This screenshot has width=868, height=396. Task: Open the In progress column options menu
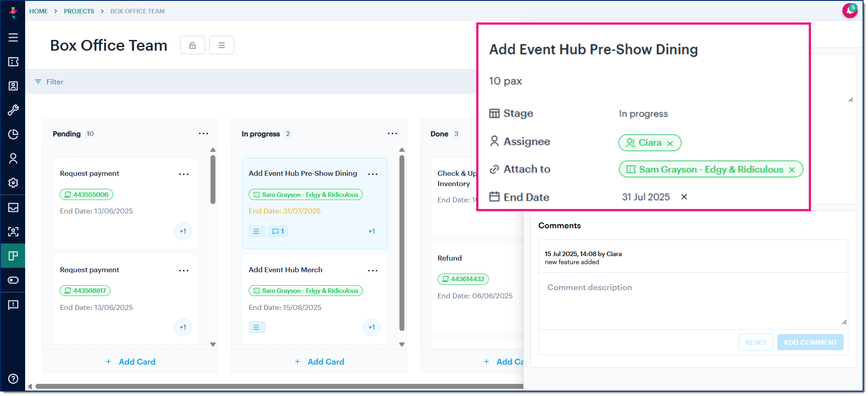tap(392, 134)
